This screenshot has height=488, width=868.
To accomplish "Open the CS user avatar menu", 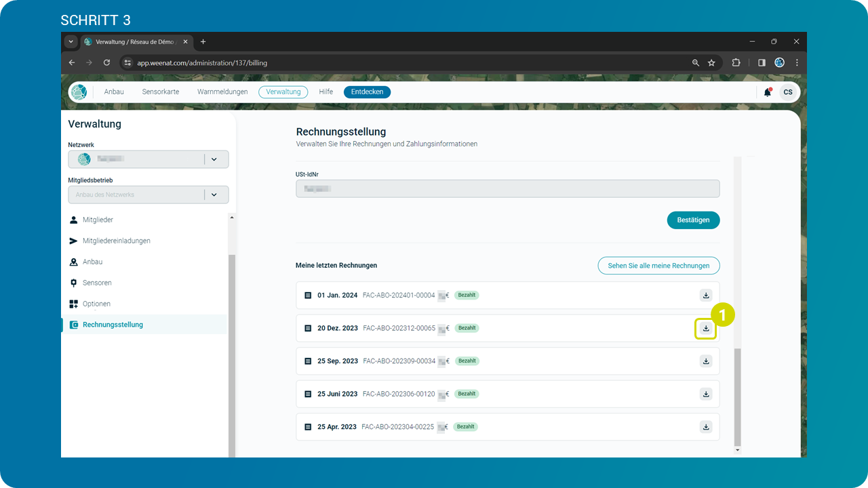I will point(788,92).
